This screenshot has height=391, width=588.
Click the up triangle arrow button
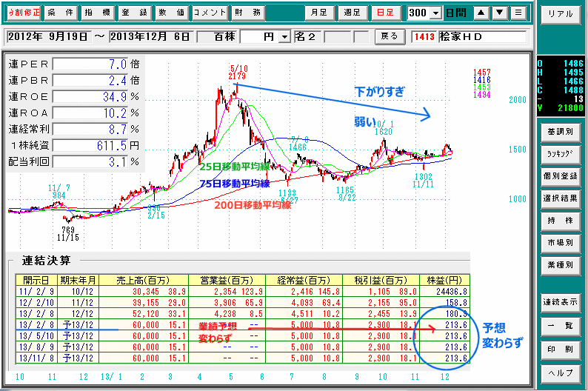pyautogui.click(x=481, y=13)
